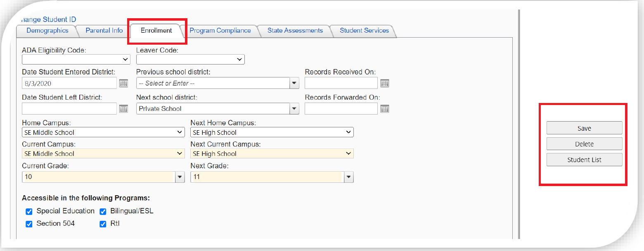Open calendar picker for Records Received On
Screen dimensions: 644x251
pos(384,84)
